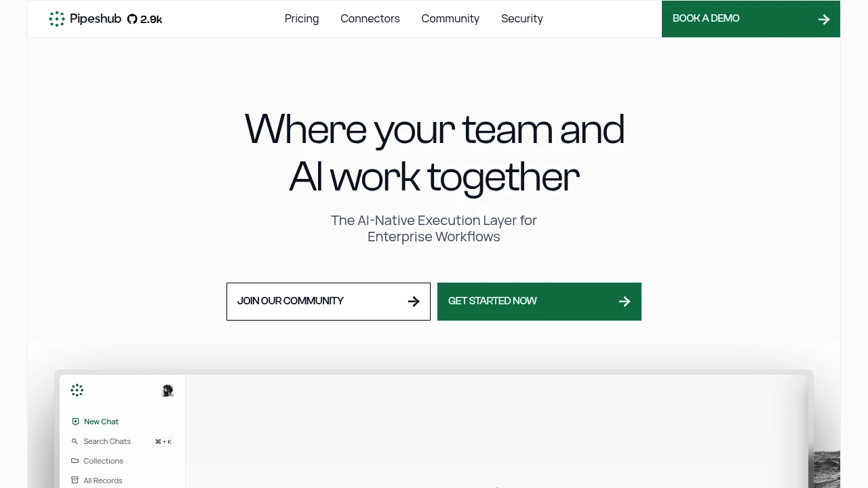Image resolution: width=868 pixels, height=488 pixels.
Task: Click the Pipeshub logo icon in header
Action: pyautogui.click(x=57, y=19)
